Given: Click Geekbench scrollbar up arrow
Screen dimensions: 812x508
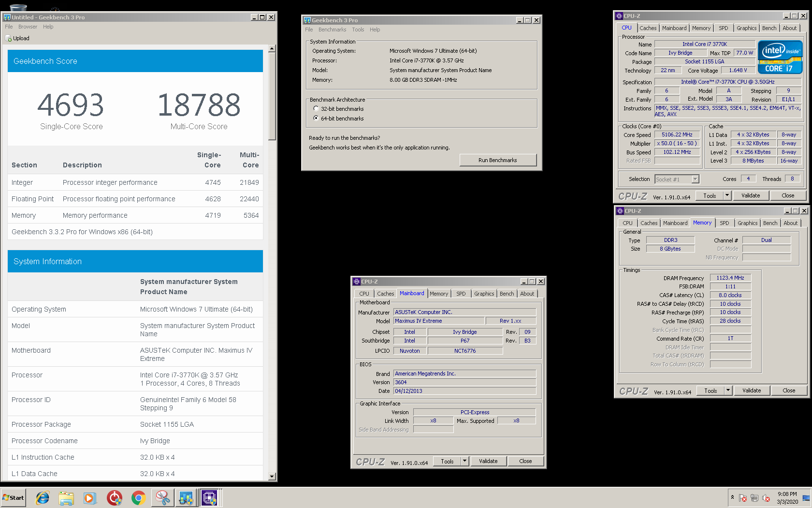Looking at the screenshot, I should point(272,48).
